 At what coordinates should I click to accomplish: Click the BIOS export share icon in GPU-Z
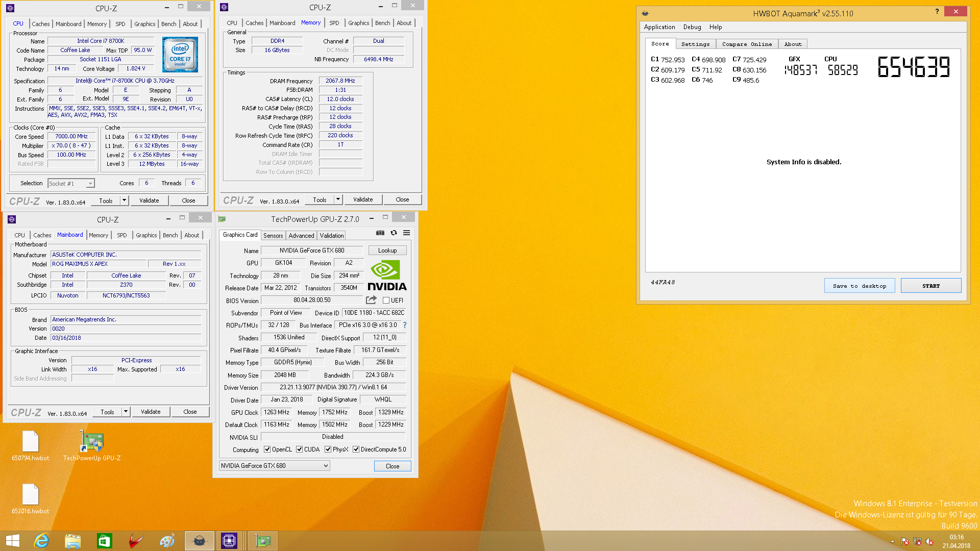pos(371,300)
